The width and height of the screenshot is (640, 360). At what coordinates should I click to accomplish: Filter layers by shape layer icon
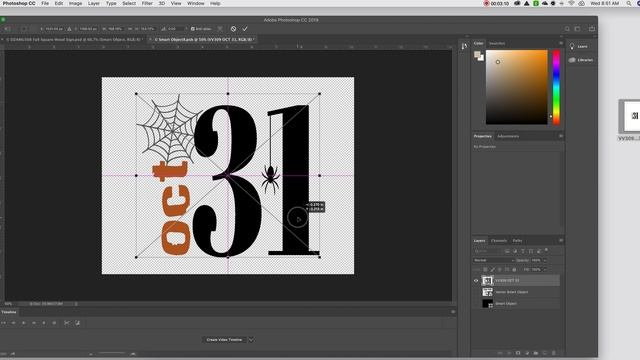(x=531, y=251)
